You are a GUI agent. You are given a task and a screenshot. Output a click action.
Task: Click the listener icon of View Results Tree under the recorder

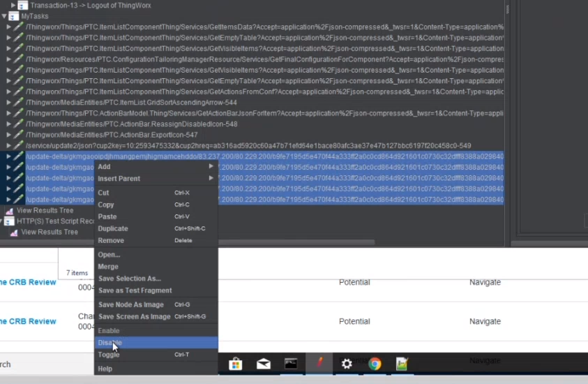14,232
